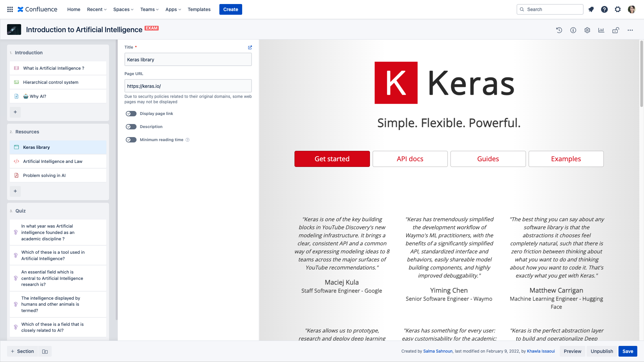The width and height of the screenshot is (644, 362).
Task: Open 'Artificial Intelligence and Law' module
Action: [x=58, y=161]
